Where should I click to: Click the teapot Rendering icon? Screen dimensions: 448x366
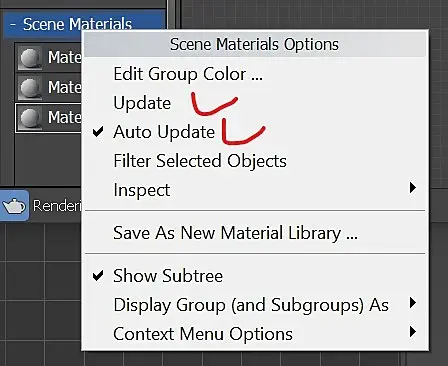(14, 206)
